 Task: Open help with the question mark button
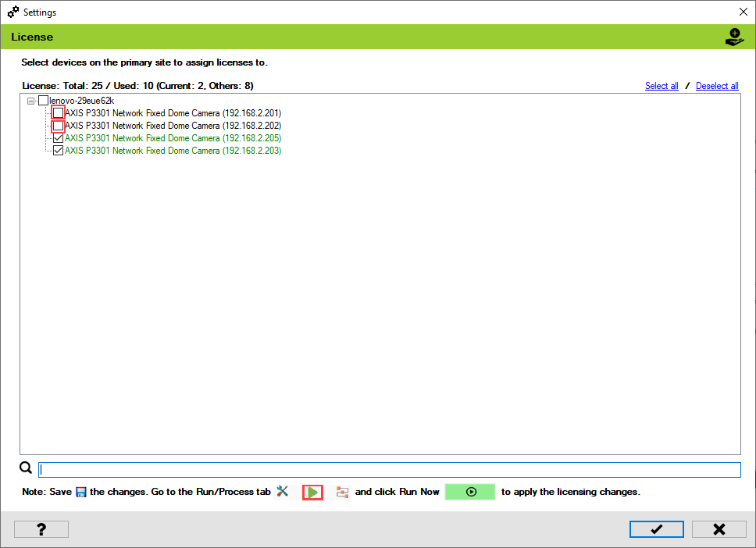[x=41, y=529]
